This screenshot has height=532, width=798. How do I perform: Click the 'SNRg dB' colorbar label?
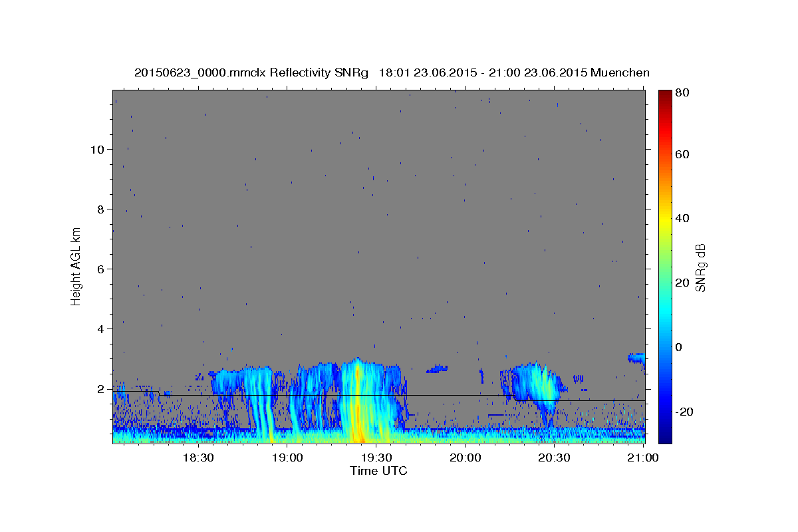pos(700,267)
